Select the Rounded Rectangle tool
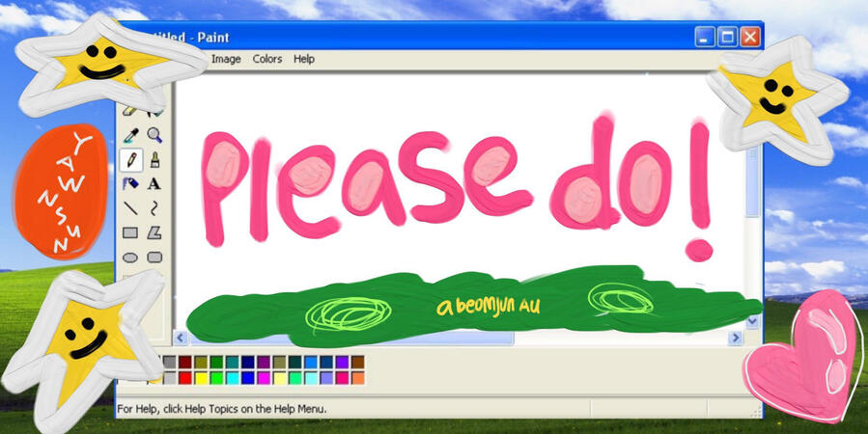 pyautogui.click(x=154, y=257)
